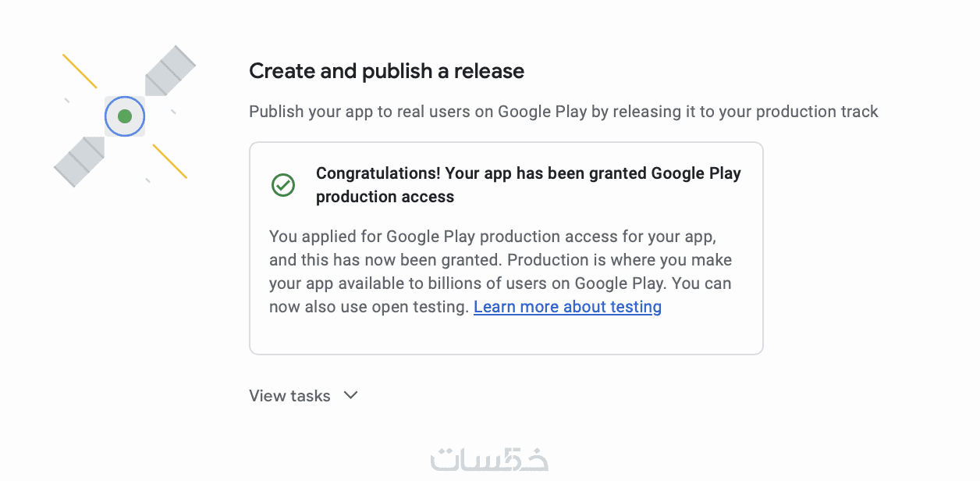Open the "Learn more about testing" link

567,307
